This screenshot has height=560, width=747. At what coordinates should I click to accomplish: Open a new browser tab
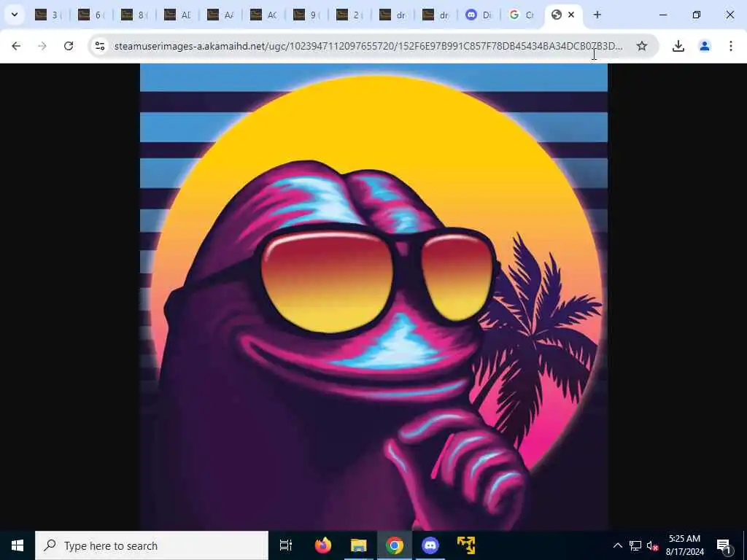click(x=597, y=15)
